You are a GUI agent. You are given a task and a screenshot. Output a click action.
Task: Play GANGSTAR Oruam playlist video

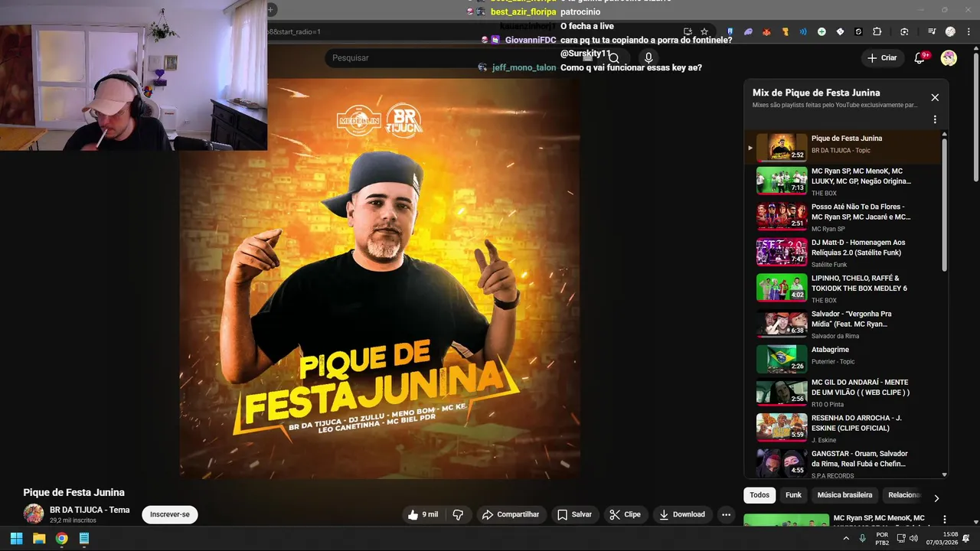click(x=842, y=465)
